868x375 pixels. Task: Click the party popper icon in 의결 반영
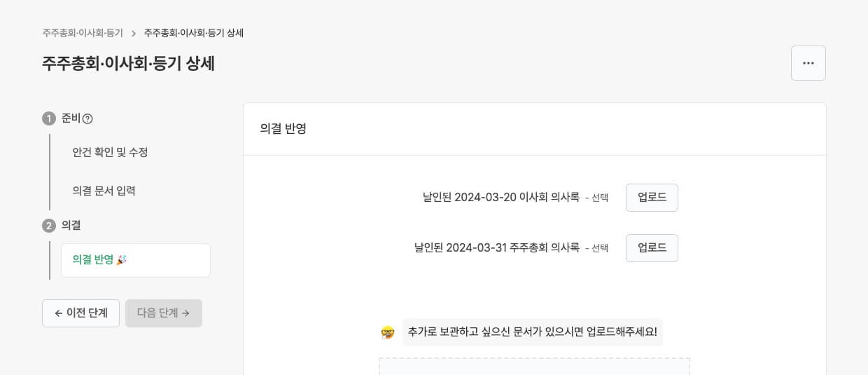tap(122, 260)
